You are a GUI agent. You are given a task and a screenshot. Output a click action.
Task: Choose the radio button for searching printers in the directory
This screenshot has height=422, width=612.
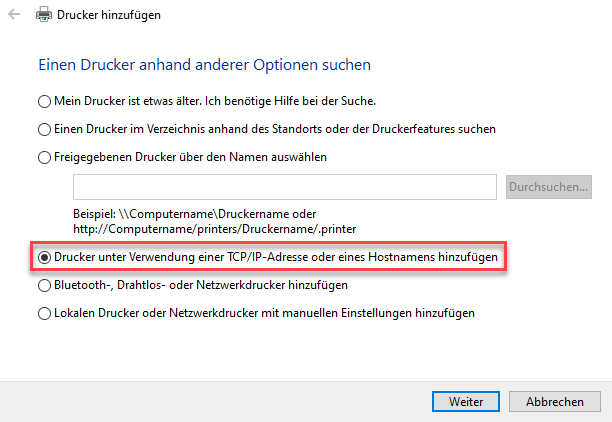pos(44,129)
